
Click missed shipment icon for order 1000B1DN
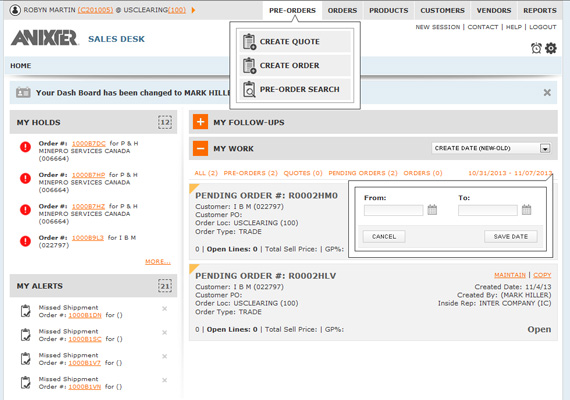click(25, 311)
